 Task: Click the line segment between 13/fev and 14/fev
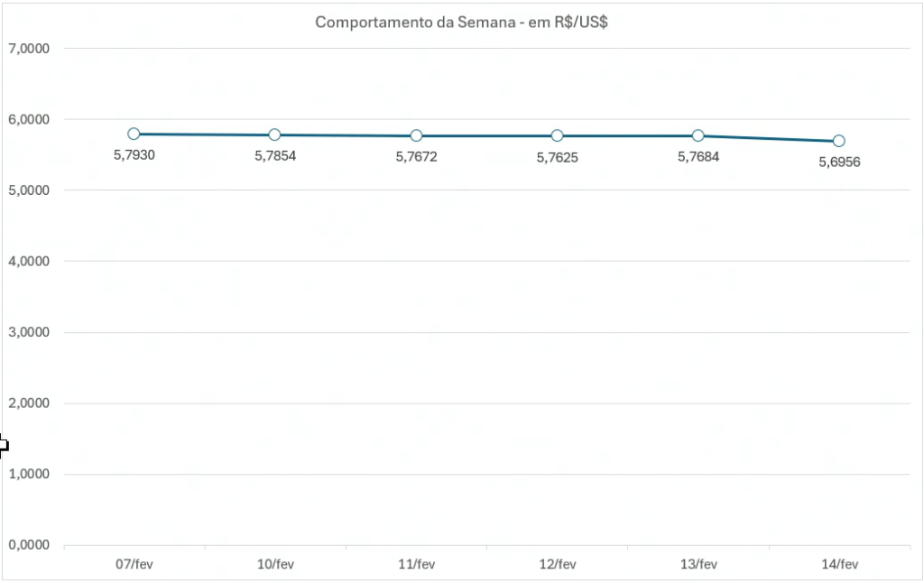[x=769, y=138]
